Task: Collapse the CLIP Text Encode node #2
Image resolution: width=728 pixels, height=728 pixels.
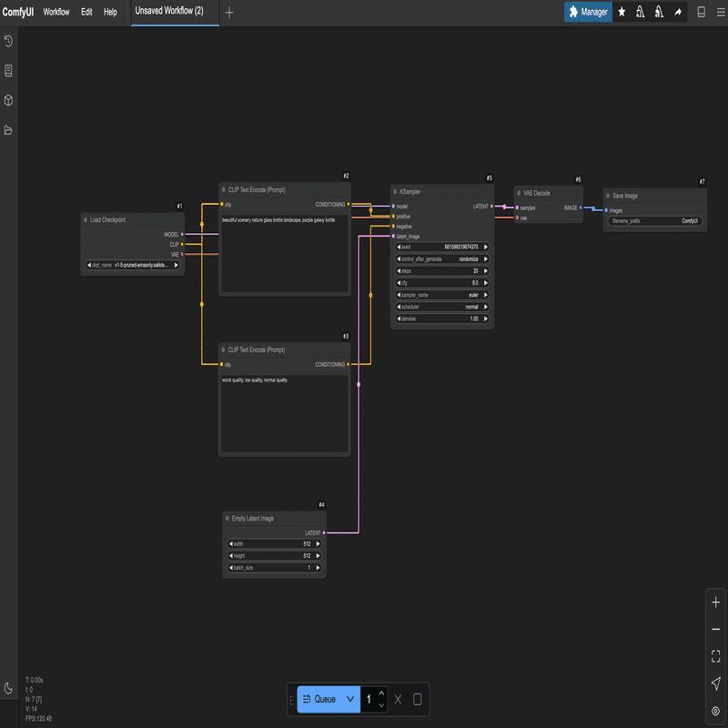Action: point(223,189)
